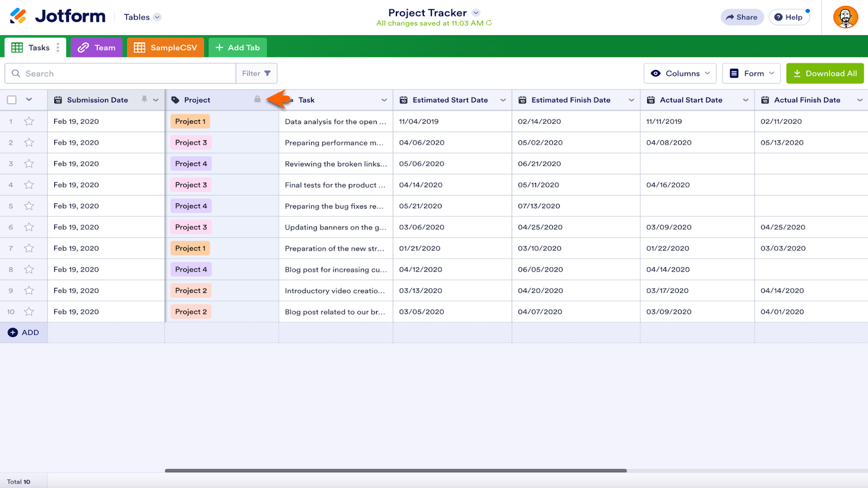
Task: Expand the Estimated Start Date column menu
Action: (503, 100)
